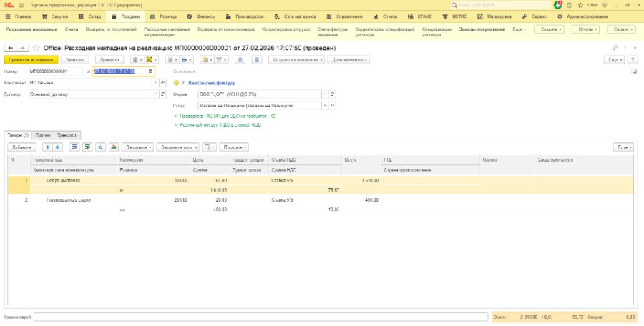Click the Добавить button in table toolbar
This screenshot has height=326, width=644.
(21, 147)
